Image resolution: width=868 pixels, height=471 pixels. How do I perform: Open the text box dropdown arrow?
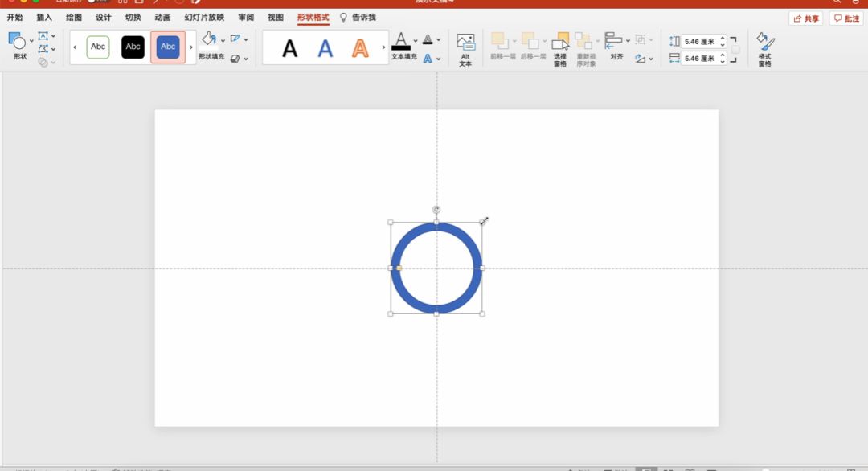point(53,36)
